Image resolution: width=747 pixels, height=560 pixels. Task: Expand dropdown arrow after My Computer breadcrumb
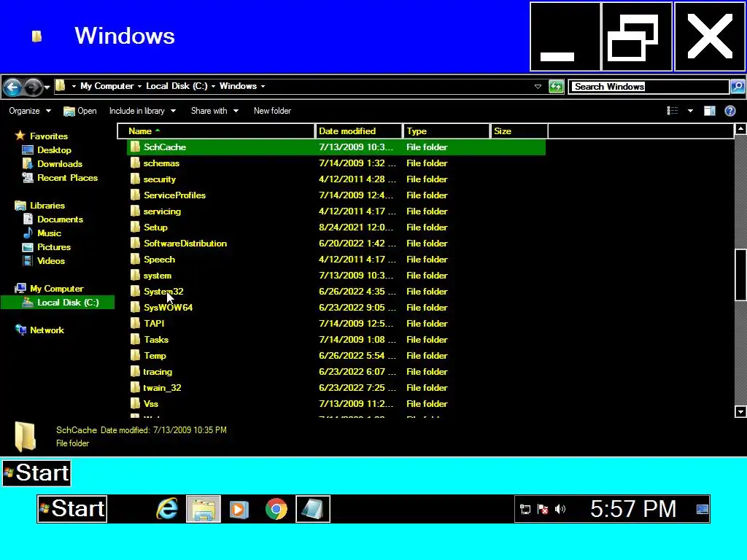(139, 87)
